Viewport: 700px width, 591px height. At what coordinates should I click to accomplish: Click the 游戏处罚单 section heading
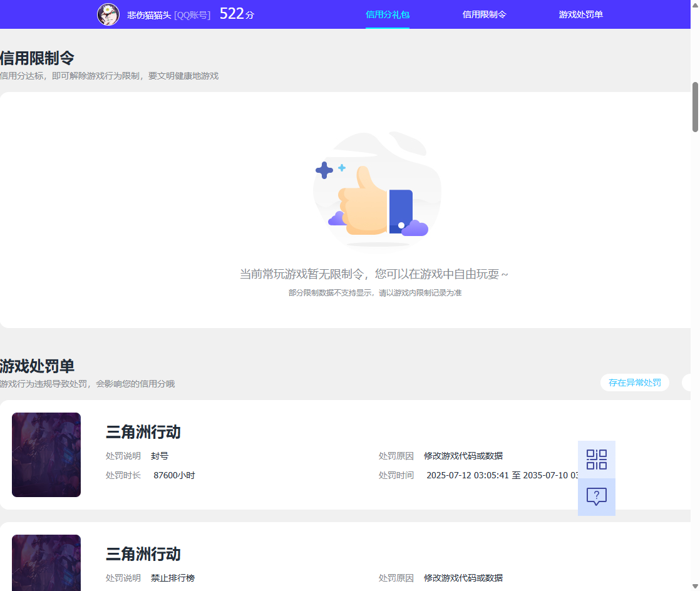tap(37, 366)
